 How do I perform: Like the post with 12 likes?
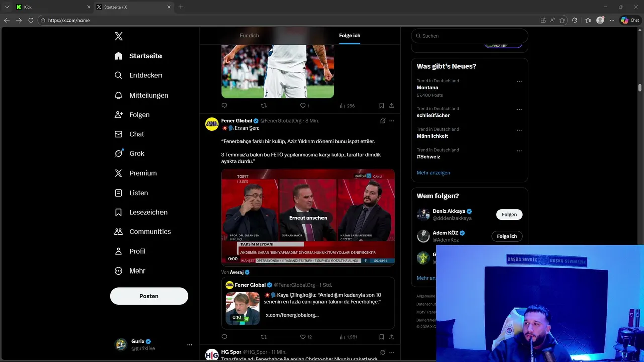pyautogui.click(x=306, y=337)
